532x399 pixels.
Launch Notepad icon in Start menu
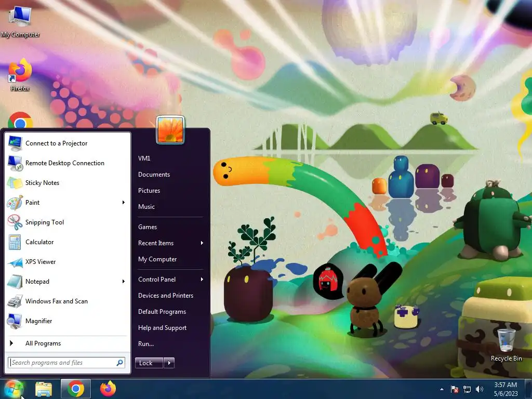15,282
